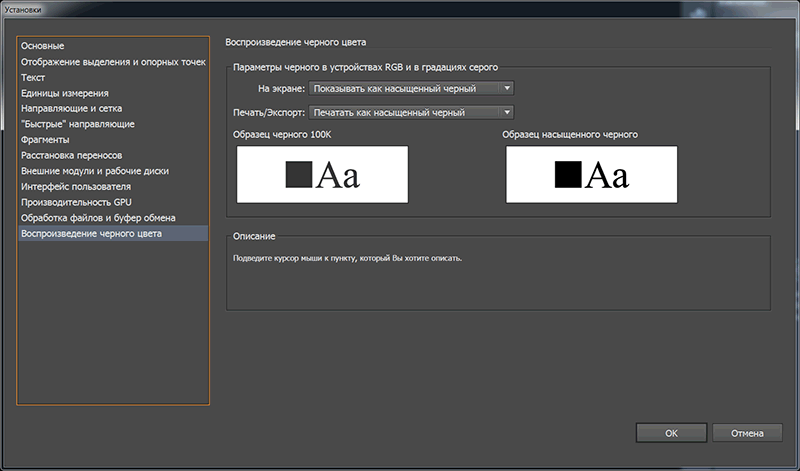Image resolution: width=800 pixels, height=471 pixels.
Task: Select Расстановка переносов in the list
Action: [72, 155]
